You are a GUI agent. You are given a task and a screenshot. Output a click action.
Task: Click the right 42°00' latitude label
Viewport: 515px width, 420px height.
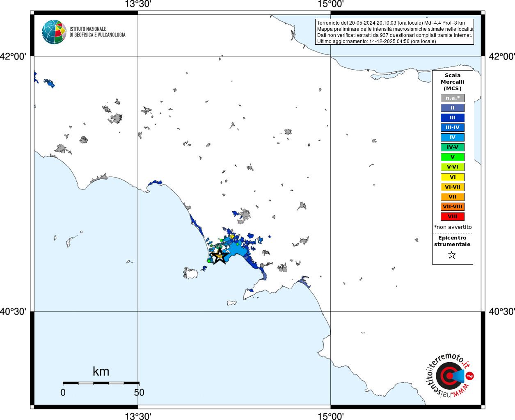click(x=501, y=57)
